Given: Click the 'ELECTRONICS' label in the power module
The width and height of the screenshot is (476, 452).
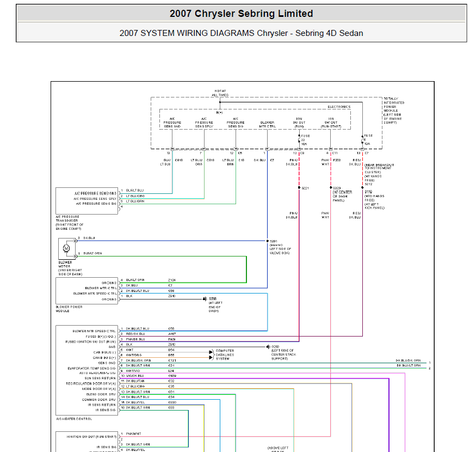Looking at the screenshot, I should pos(339,107).
